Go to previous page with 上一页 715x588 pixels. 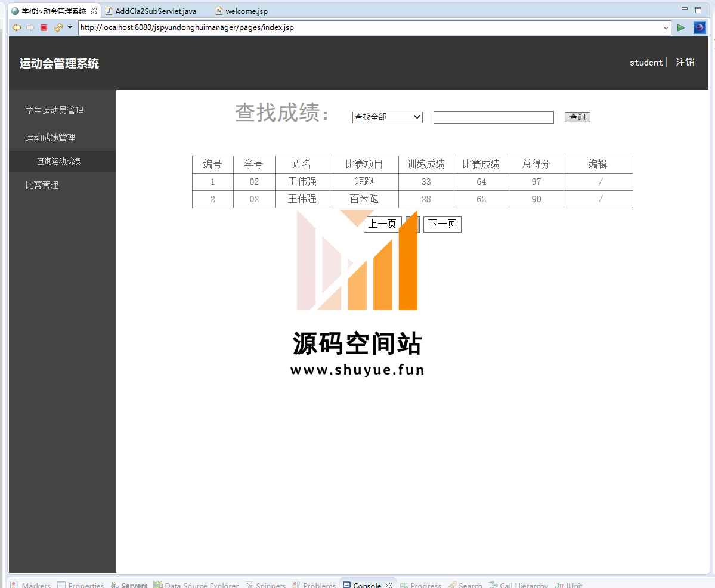coord(383,224)
